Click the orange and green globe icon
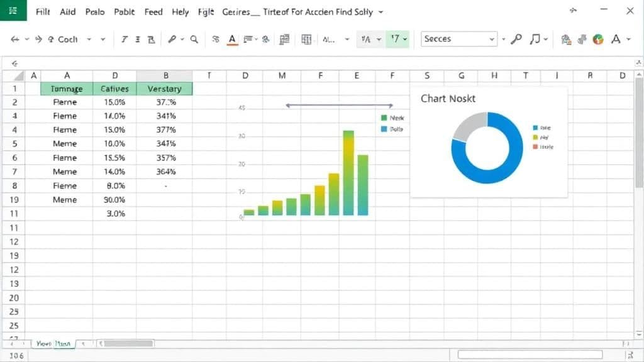644x362 pixels. click(x=598, y=40)
